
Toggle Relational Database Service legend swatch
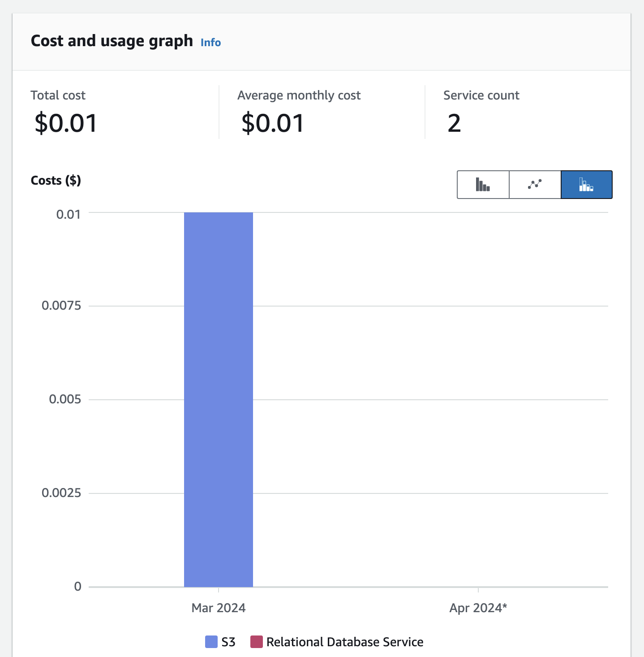pyautogui.click(x=256, y=642)
